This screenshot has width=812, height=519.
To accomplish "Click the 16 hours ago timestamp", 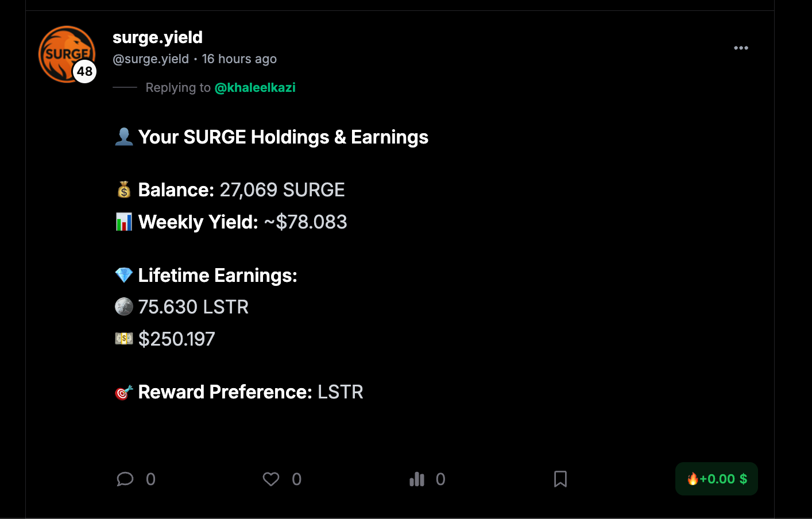I will [x=239, y=59].
